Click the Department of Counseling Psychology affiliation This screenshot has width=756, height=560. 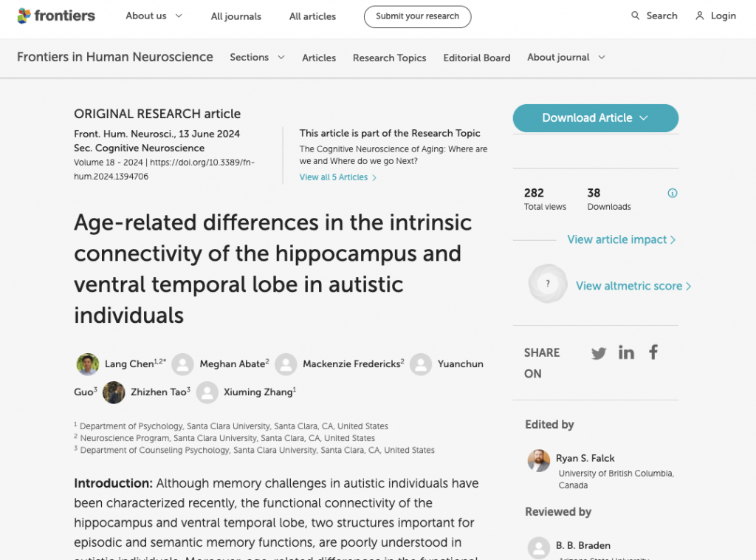pos(254,450)
